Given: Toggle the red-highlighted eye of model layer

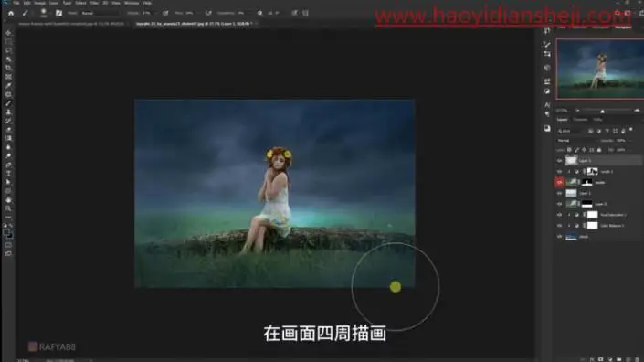Looking at the screenshot, I should [x=559, y=182].
